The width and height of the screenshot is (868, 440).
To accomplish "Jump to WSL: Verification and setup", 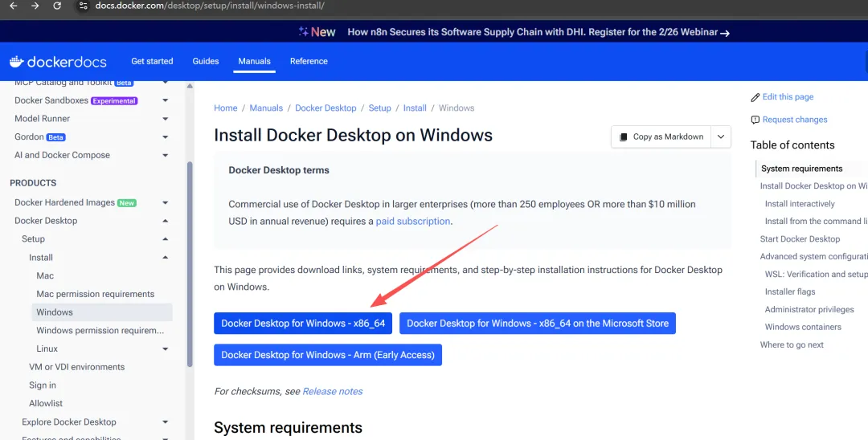I will (x=816, y=274).
